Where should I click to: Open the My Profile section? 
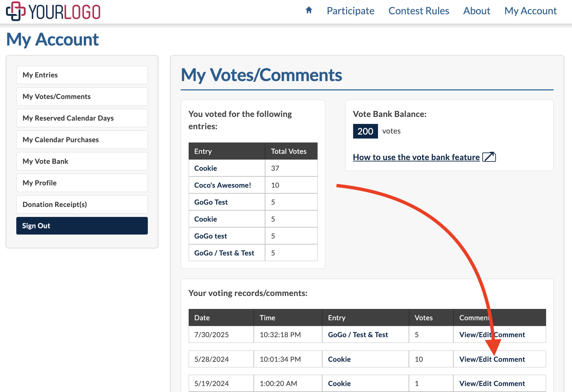coord(82,183)
